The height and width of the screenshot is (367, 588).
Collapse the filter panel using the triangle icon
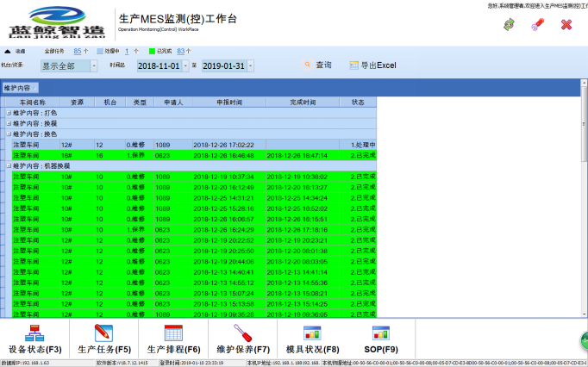[x=8, y=52]
